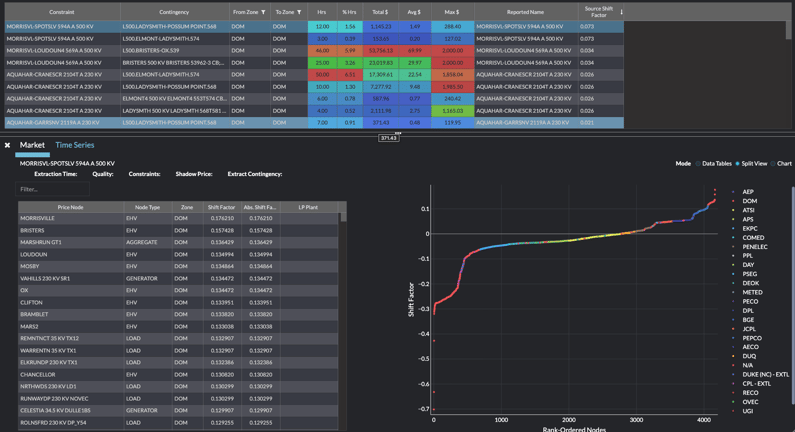Click the panel splitter handle dots
This screenshot has width=795, height=432.
point(398,133)
